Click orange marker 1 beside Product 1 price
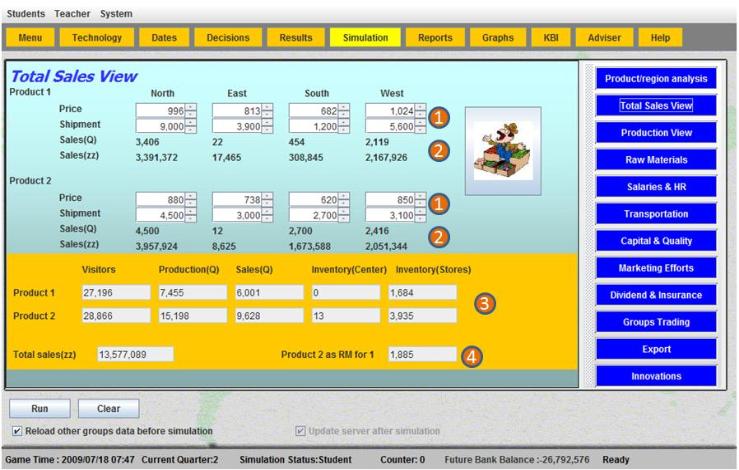This screenshot has height=470, width=739. (x=437, y=118)
